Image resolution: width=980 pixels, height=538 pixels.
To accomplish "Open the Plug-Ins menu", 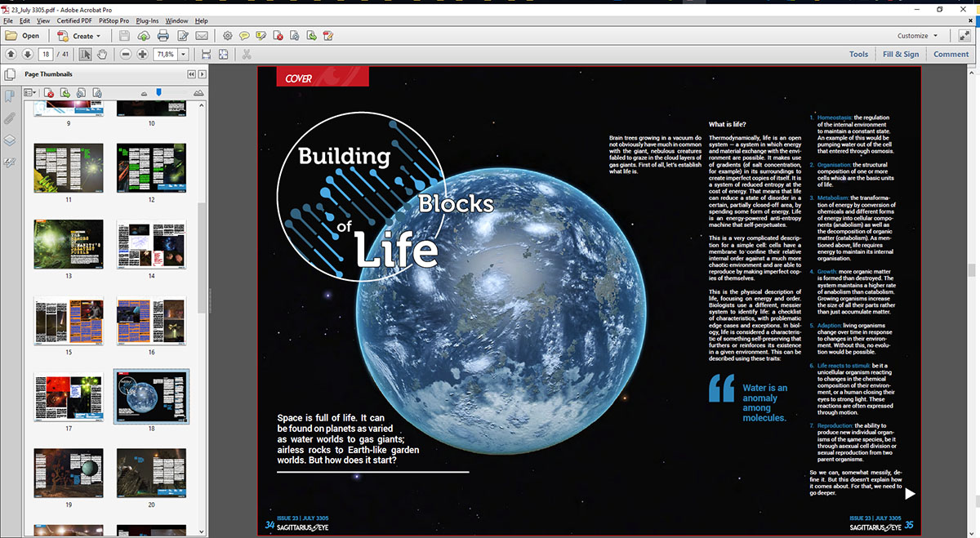I will point(148,20).
